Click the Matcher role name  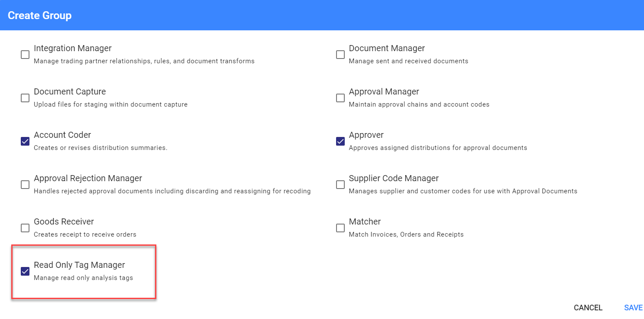(x=365, y=221)
